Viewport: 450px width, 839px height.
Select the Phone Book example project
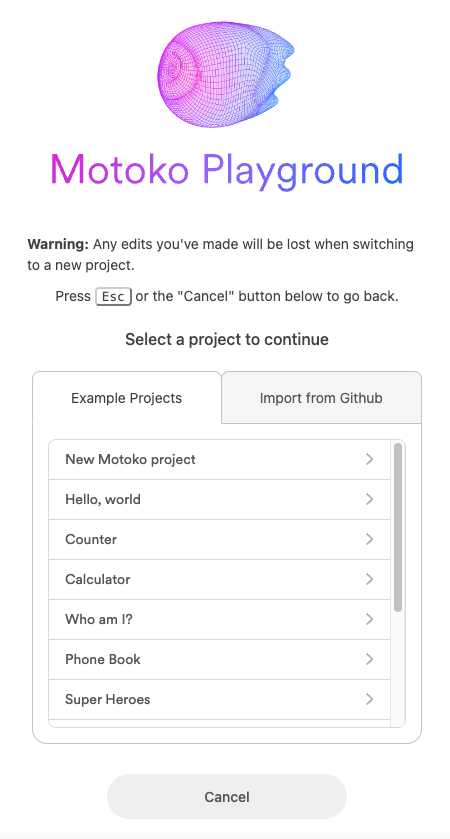click(219, 659)
